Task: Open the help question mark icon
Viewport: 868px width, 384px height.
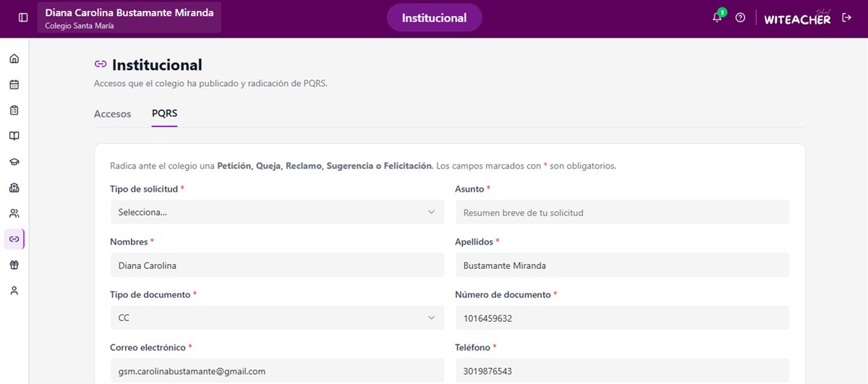Action: point(740,17)
